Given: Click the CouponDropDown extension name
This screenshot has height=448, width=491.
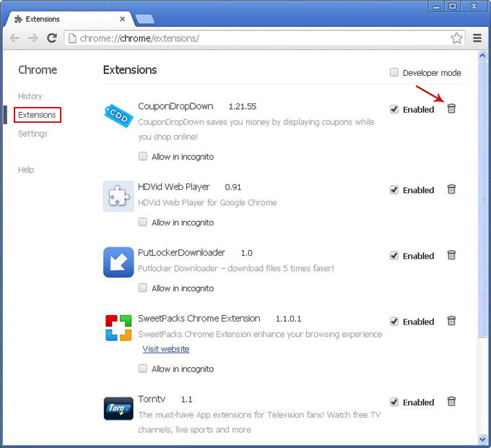Looking at the screenshot, I should pyautogui.click(x=175, y=106).
